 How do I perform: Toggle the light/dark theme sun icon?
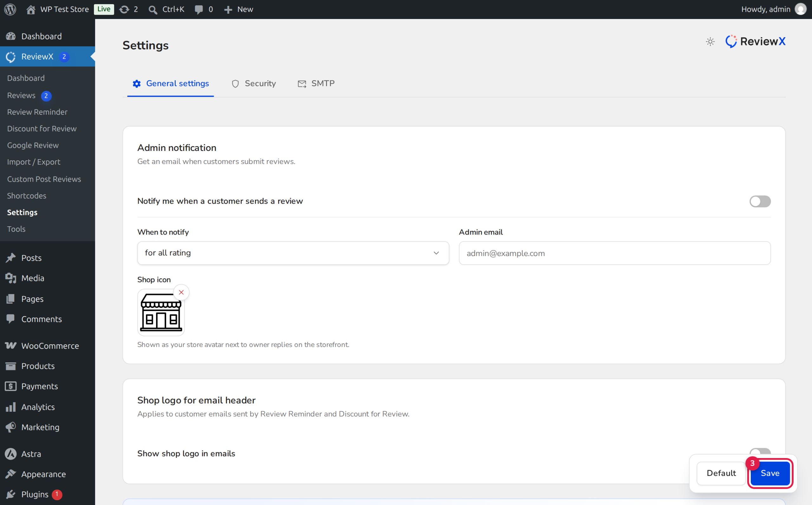pos(710,42)
